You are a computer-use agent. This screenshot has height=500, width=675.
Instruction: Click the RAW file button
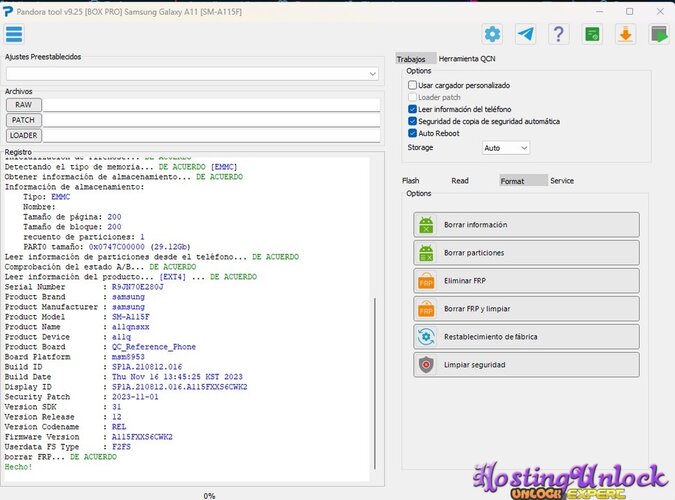pos(24,105)
